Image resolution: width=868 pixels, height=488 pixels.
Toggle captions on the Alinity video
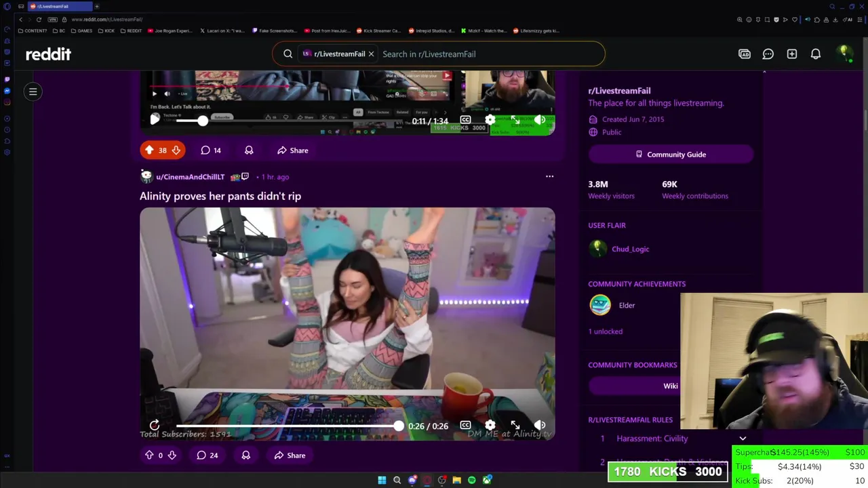(x=465, y=426)
